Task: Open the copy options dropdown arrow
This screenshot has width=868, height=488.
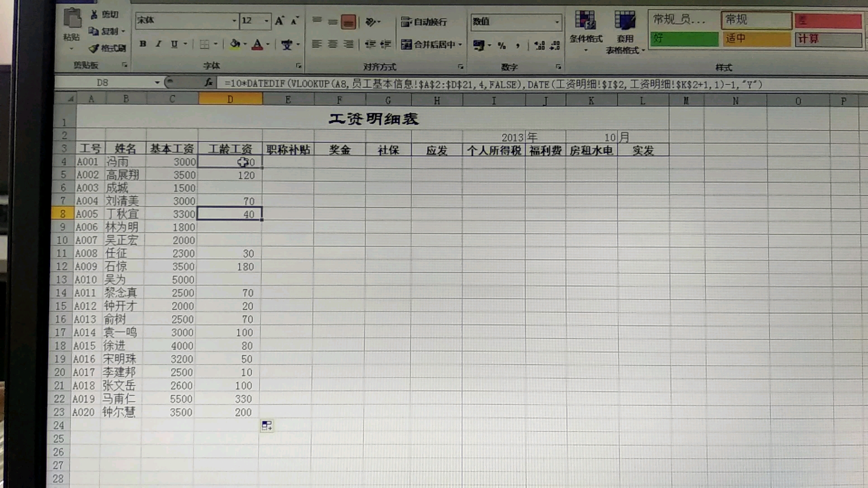Action: pos(123,32)
